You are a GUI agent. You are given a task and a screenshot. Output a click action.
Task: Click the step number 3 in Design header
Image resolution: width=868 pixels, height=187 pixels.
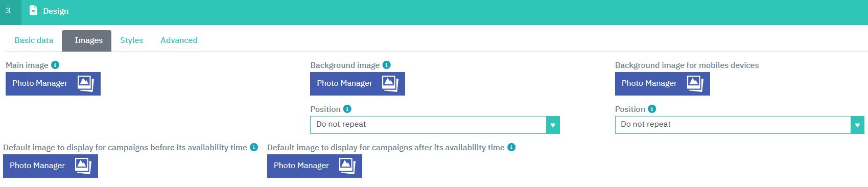point(8,11)
